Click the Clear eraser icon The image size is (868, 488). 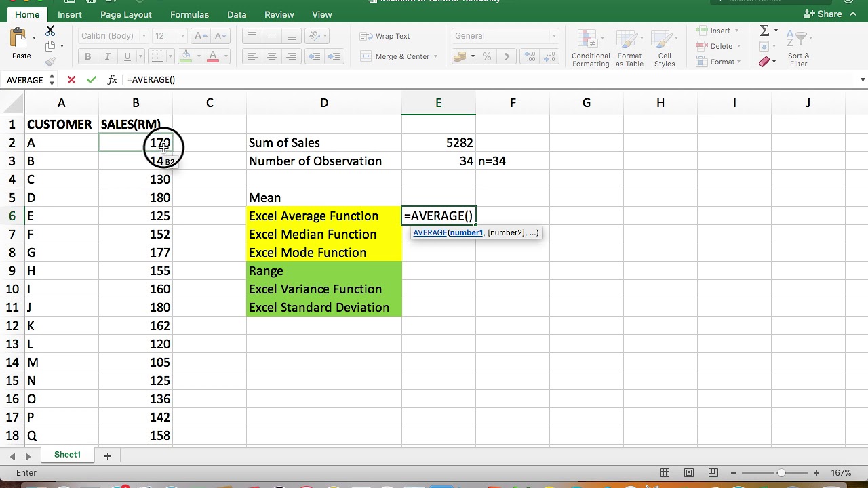coord(764,62)
